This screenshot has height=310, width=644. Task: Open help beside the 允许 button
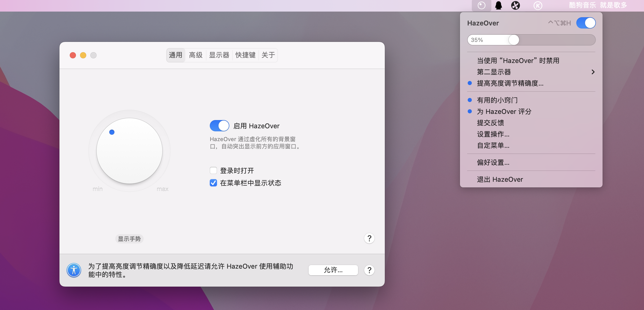pos(369,270)
